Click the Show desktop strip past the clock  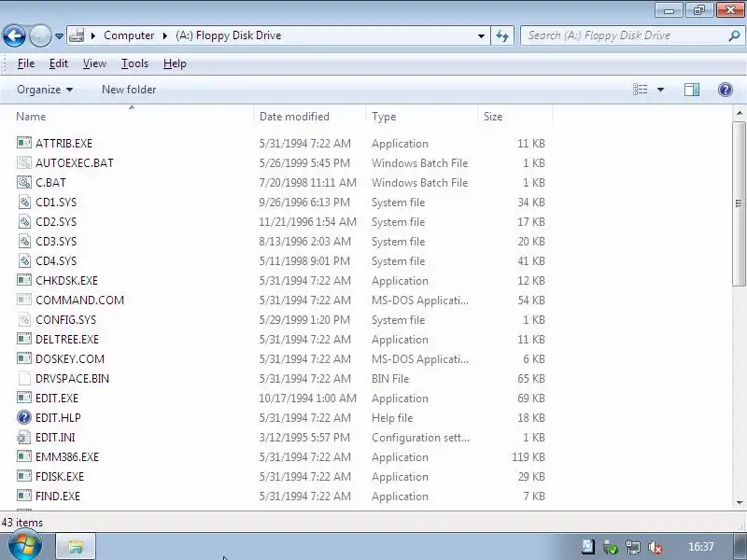point(739,546)
